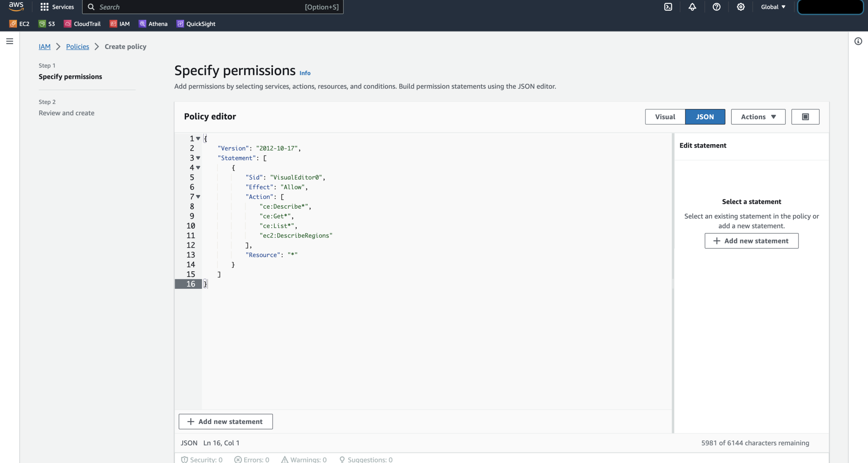868x463 pixels.
Task: Open the CloudShell terminal icon
Action: point(668,7)
